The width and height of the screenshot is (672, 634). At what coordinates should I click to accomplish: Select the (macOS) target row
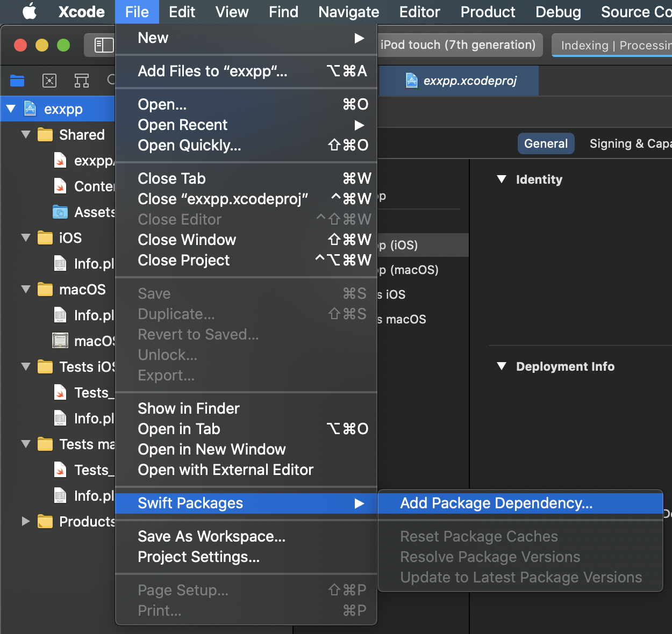pos(423,270)
